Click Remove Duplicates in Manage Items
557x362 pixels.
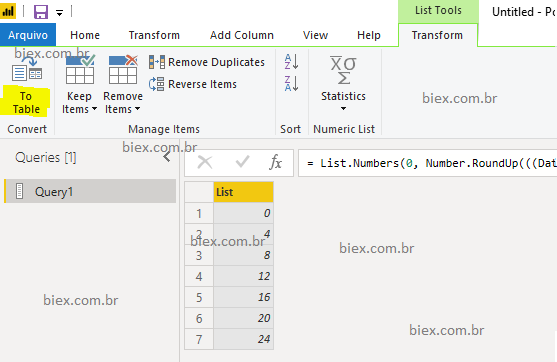pyautogui.click(x=207, y=62)
